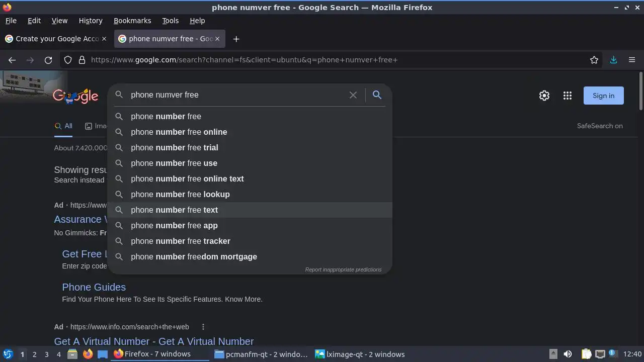Click the site lock icon
This screenshot has height=362, width=644.
(x=82, y=60)
